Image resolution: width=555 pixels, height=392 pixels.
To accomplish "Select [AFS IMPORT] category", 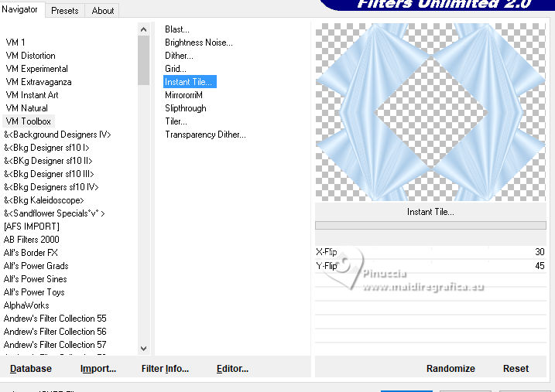I will 32,227.
